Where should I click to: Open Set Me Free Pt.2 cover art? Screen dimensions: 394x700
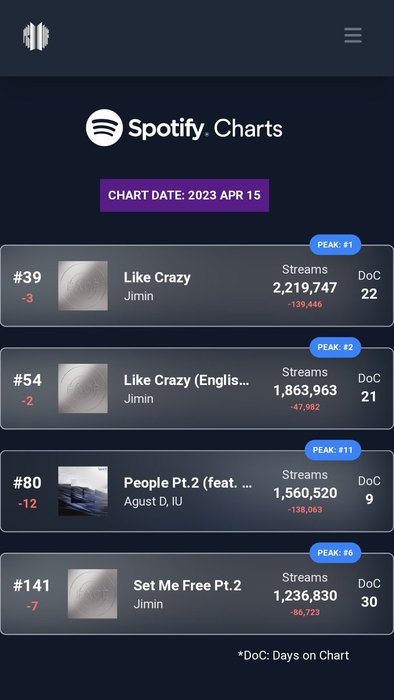92,594
